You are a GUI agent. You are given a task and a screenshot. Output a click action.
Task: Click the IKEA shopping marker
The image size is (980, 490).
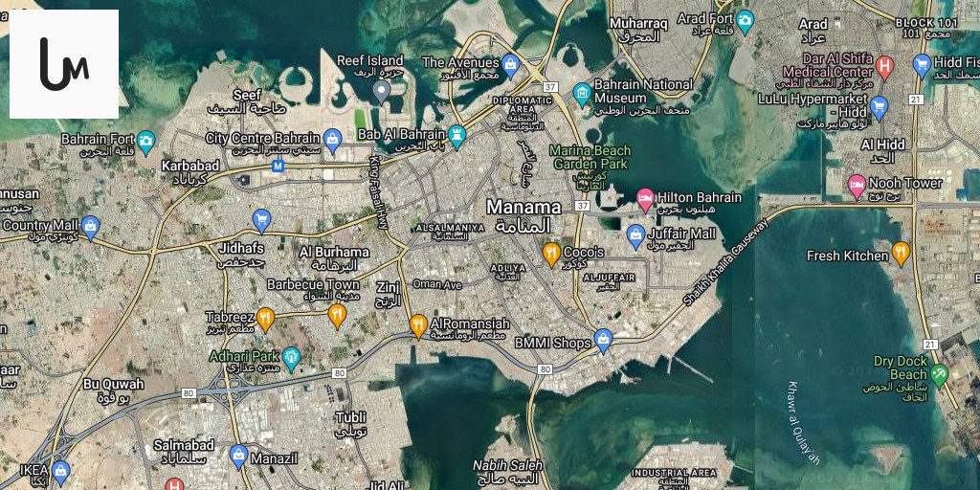61,471
